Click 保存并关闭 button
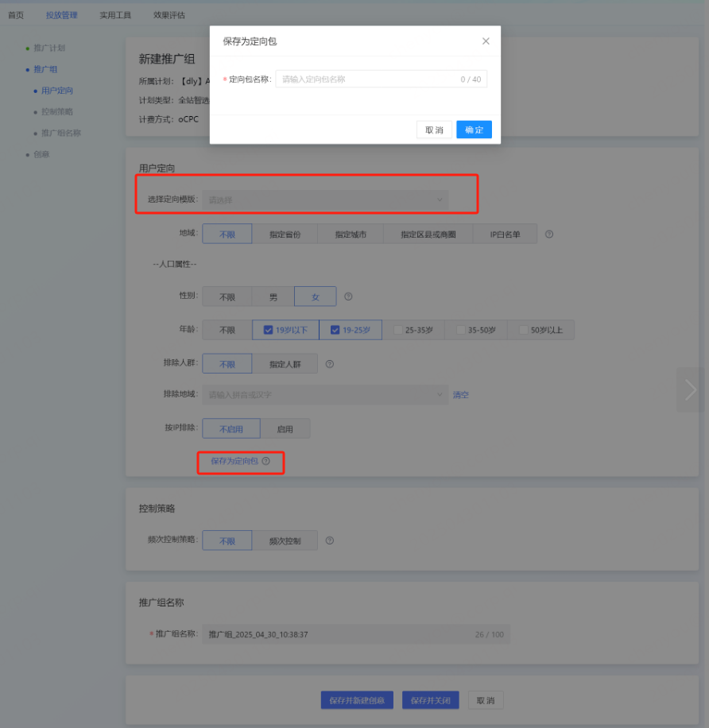Screen dimensions: 709x728 [x=431, y=700]
